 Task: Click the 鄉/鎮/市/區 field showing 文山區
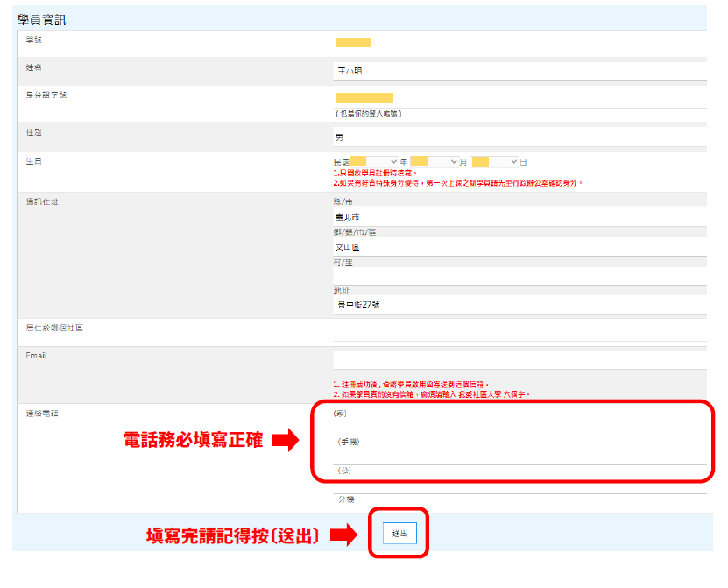click(519, 247)
